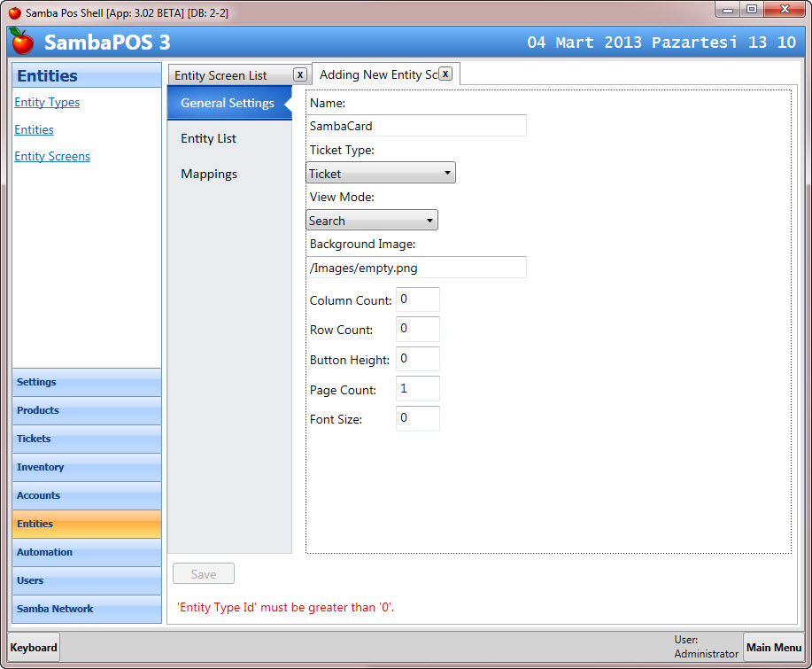The height and width of the screenshot is (669, 812).
Task: Close the Adding New Entity Screen tab
Action: coord(445,74)
